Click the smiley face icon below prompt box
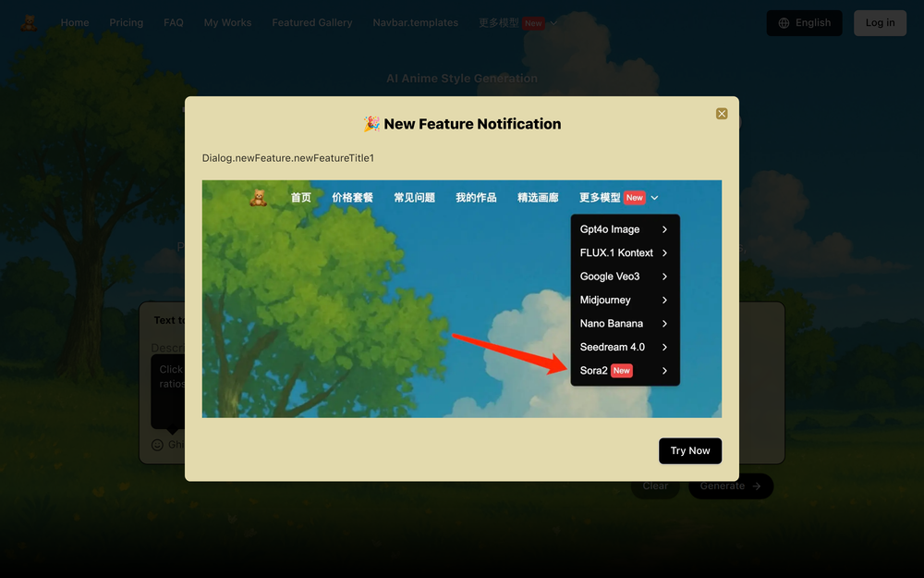 [157, 445]
